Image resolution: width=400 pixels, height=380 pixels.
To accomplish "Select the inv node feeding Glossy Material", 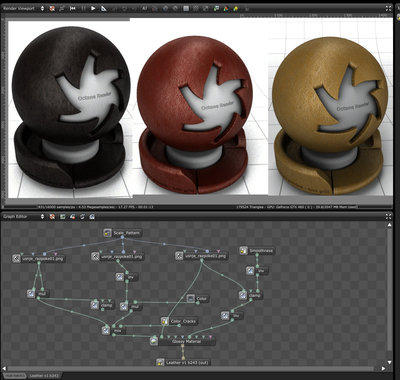I will (x=232, y=315).
